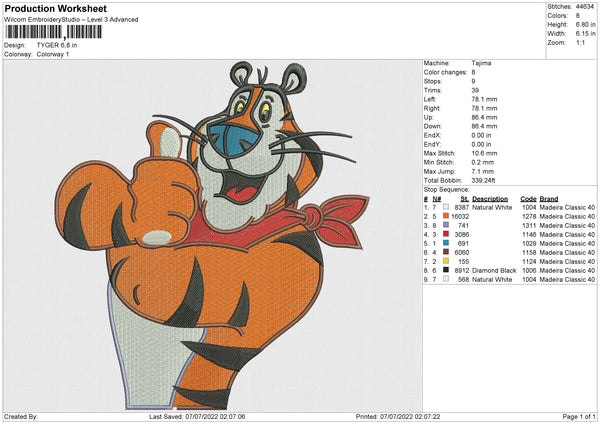Select the Colorway 1 value
This screenshot has width=600, height=424.
point(53,54)
